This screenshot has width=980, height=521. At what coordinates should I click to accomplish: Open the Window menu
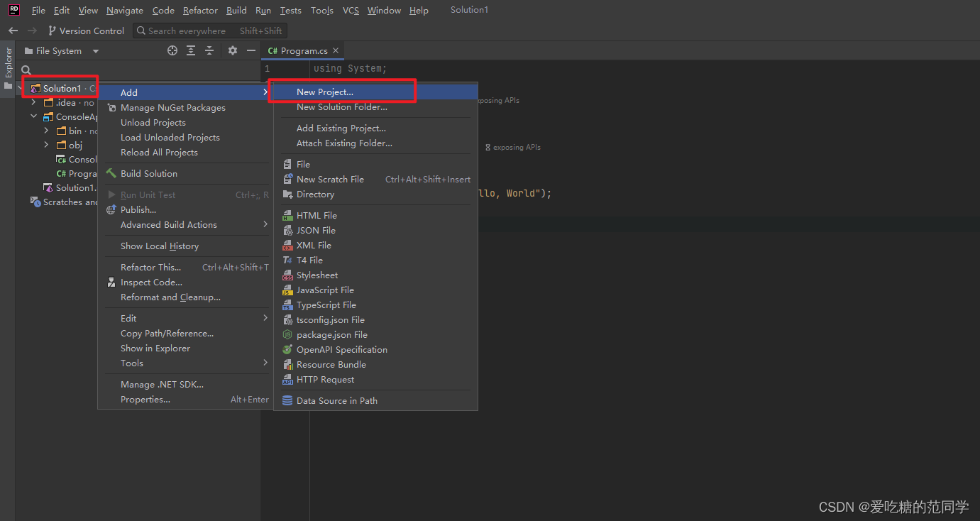click(384, 11)
